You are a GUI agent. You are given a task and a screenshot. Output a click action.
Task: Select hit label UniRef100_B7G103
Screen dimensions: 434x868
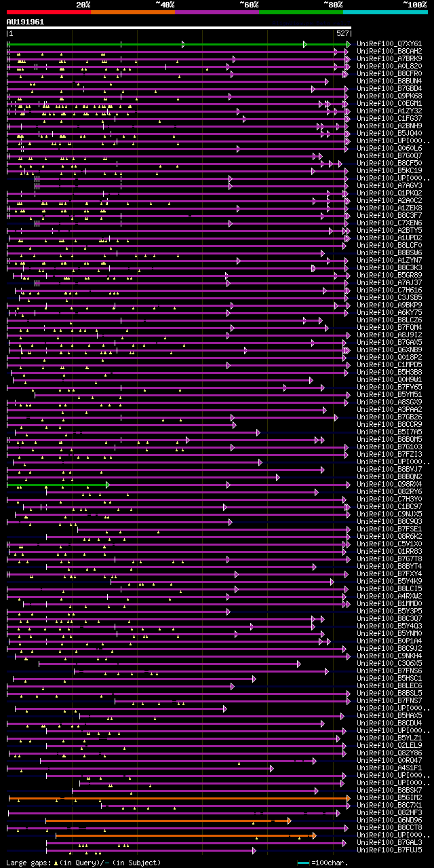coord(389,447)
